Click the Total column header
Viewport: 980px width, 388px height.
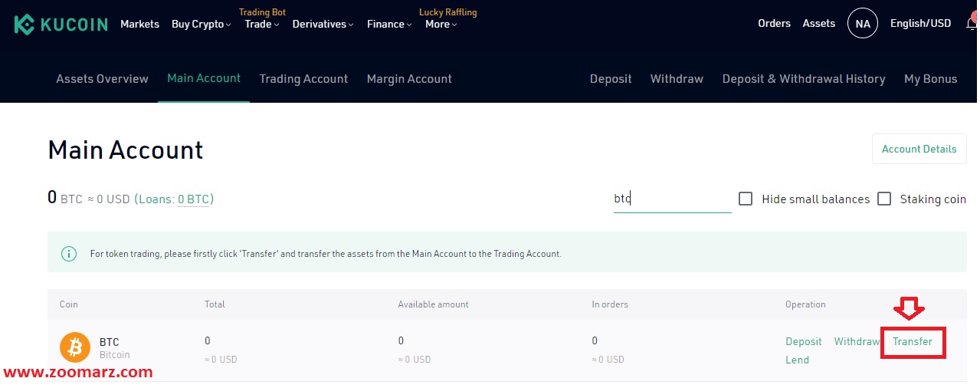(x=215, y=304)
